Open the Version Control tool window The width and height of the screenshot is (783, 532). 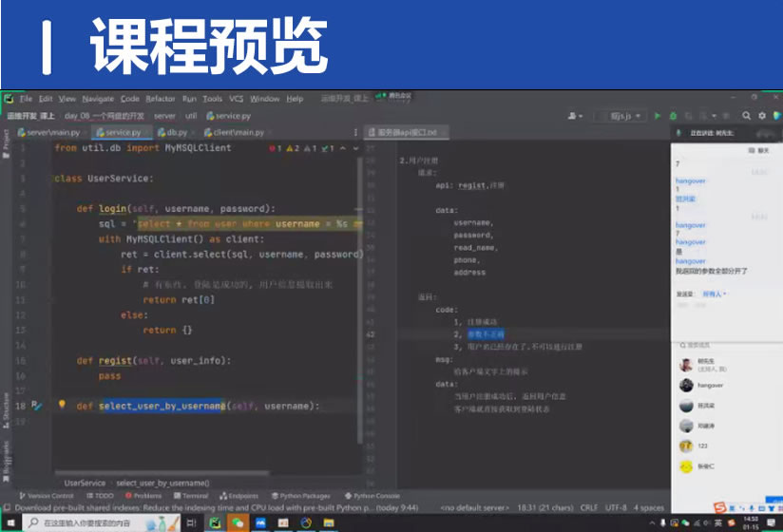[x=46, y=496]
